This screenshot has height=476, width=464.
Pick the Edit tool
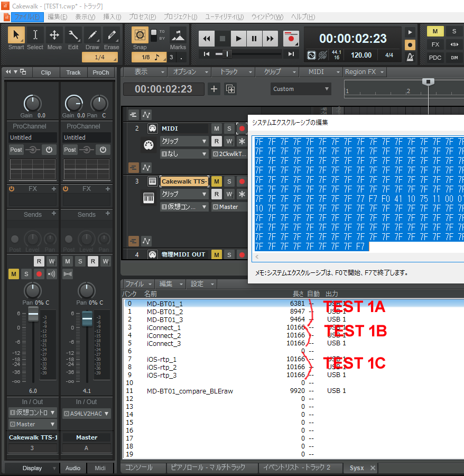(x=73, y=38)
